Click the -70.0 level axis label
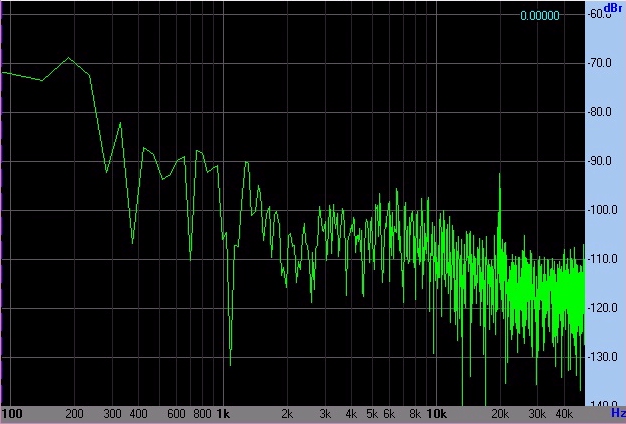 coord(600,63)
